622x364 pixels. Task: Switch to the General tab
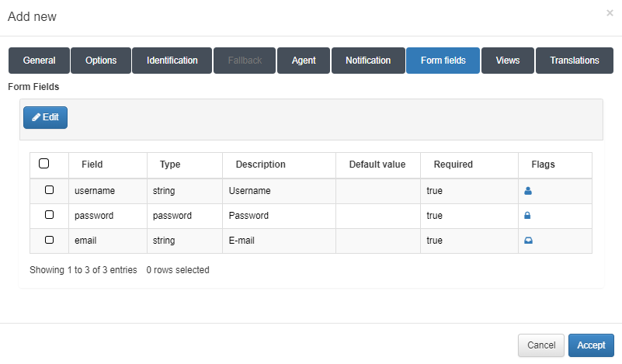point(39,61)
